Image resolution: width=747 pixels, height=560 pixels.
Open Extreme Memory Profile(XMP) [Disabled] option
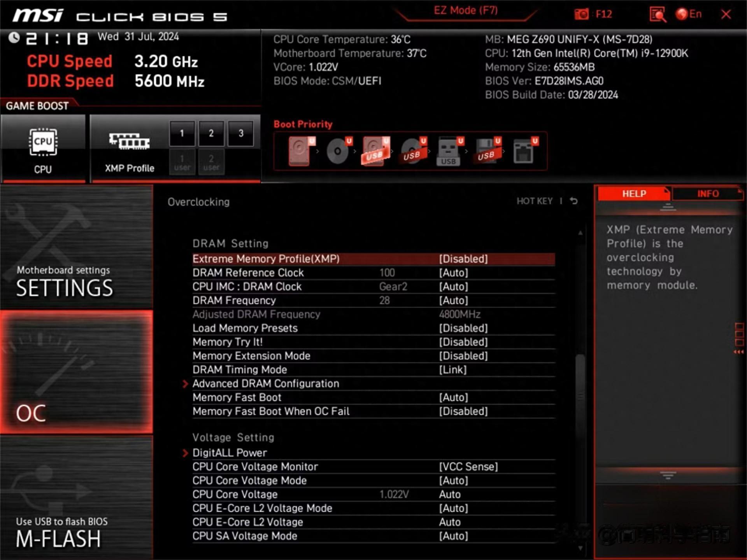pyautogui.click(x=373, y=259)
